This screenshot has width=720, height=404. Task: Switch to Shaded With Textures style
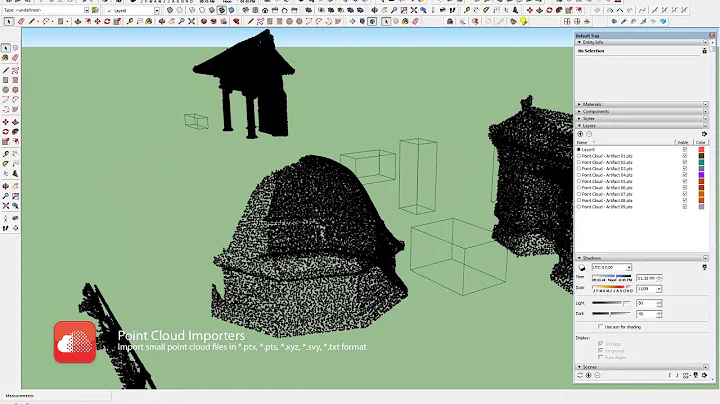click(x=222, y=10)
